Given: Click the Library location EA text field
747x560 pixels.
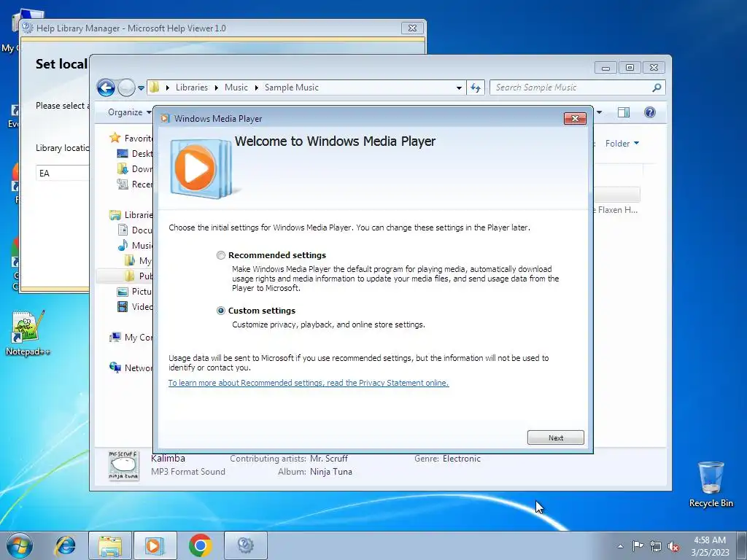Looking at the screenshot, I should (63, 174).
